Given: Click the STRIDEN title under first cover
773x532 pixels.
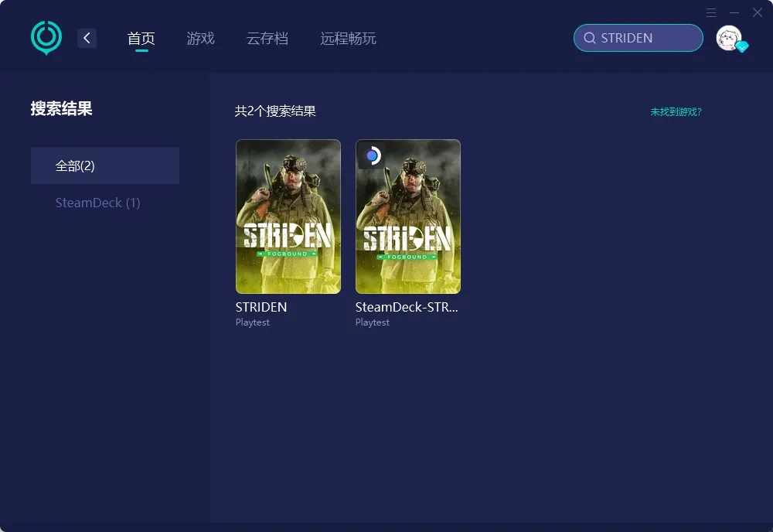Looking at the screenshot, I should coord(261,307).
